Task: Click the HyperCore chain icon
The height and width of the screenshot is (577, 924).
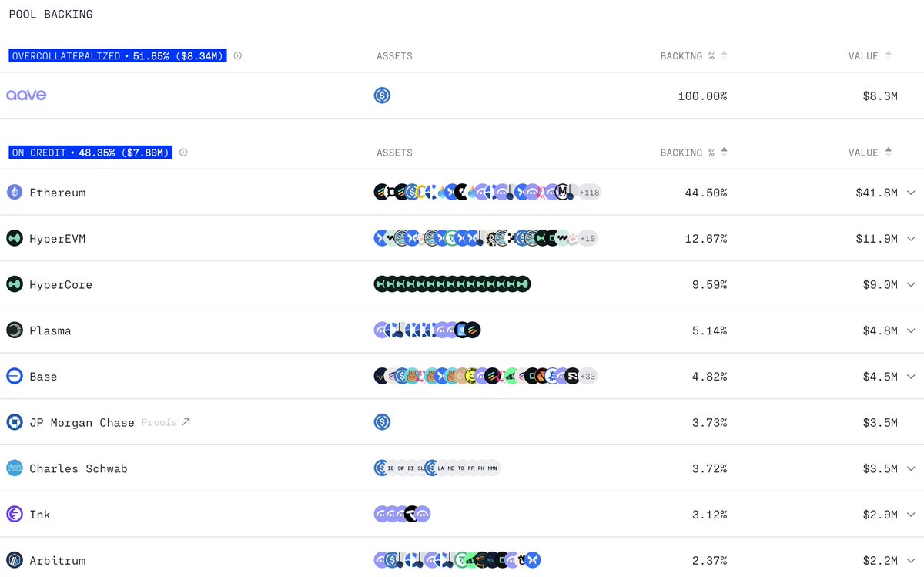Action: (15, 284)
